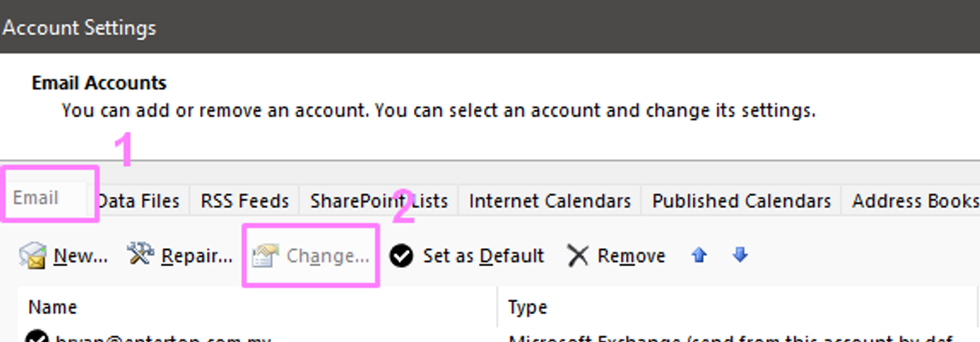Click the Set as Default checkmark icon
Viewport: 980px width, 342px height.
[401, 255]
